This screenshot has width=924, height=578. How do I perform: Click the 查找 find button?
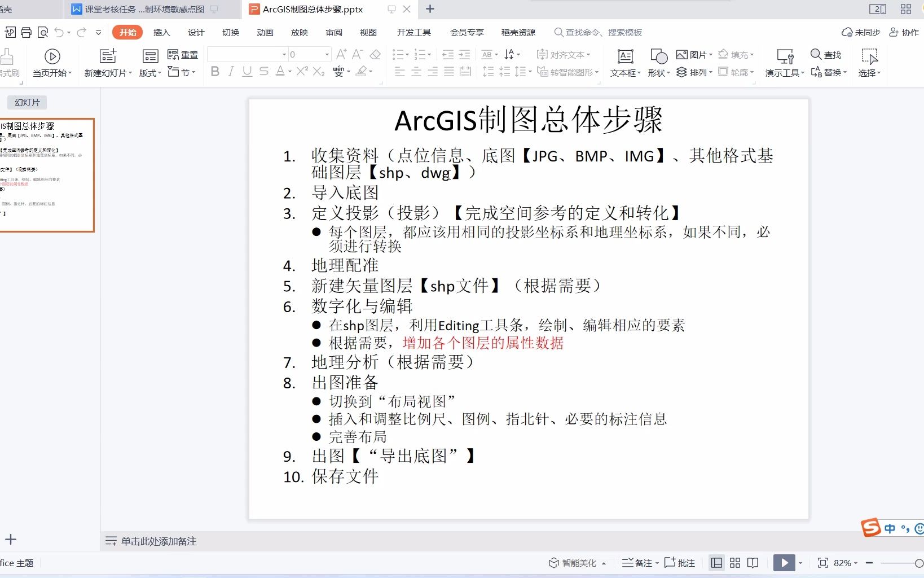pyautogui.click(x=826, y=54)
